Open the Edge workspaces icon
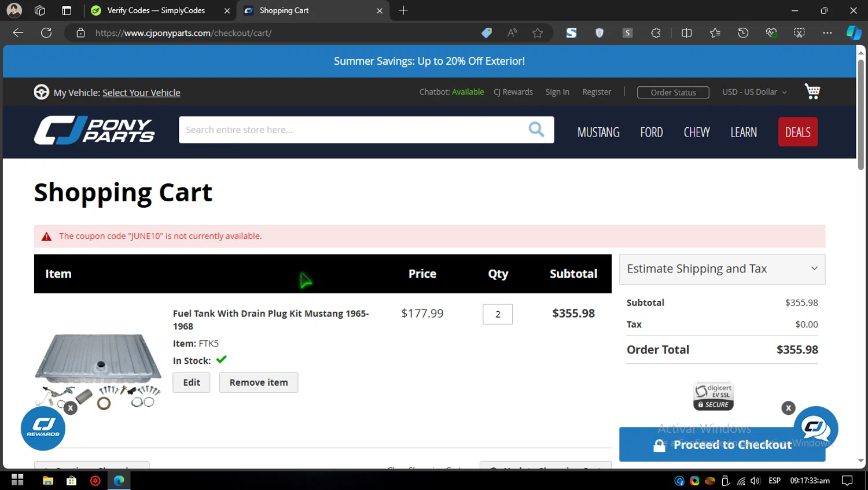The width and height of the screenshot is (868, 490). (40, 10)
